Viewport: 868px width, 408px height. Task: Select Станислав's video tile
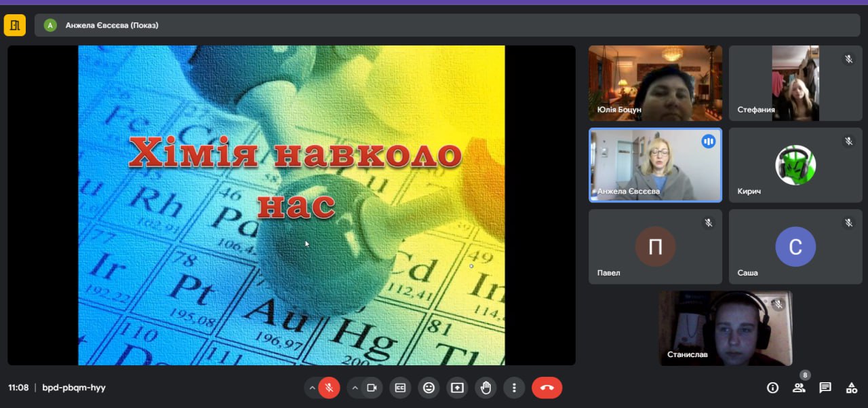(x=725, y=328)
